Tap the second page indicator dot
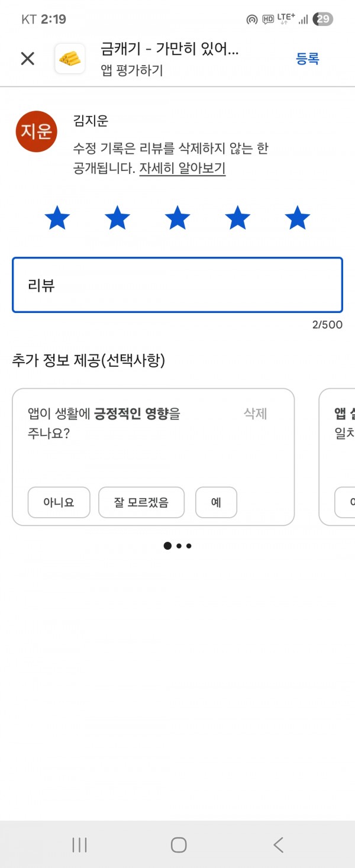This screenshot has height=868, width=355. [179, 546]
